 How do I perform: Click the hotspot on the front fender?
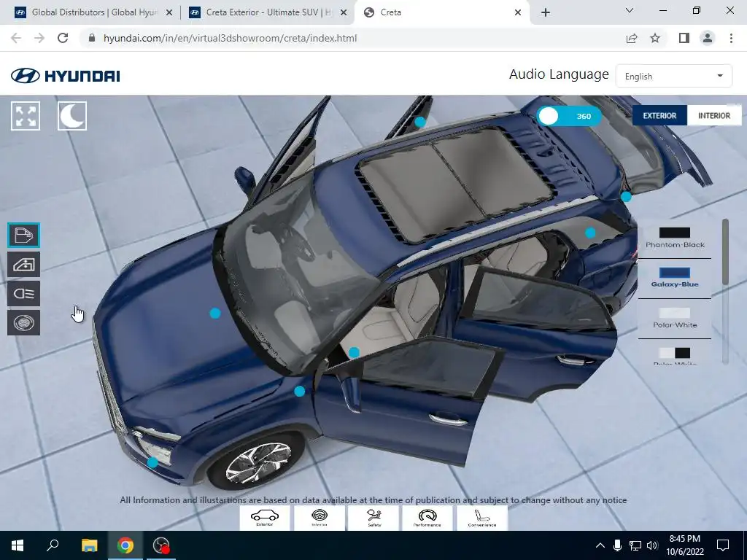click(299, 392)
